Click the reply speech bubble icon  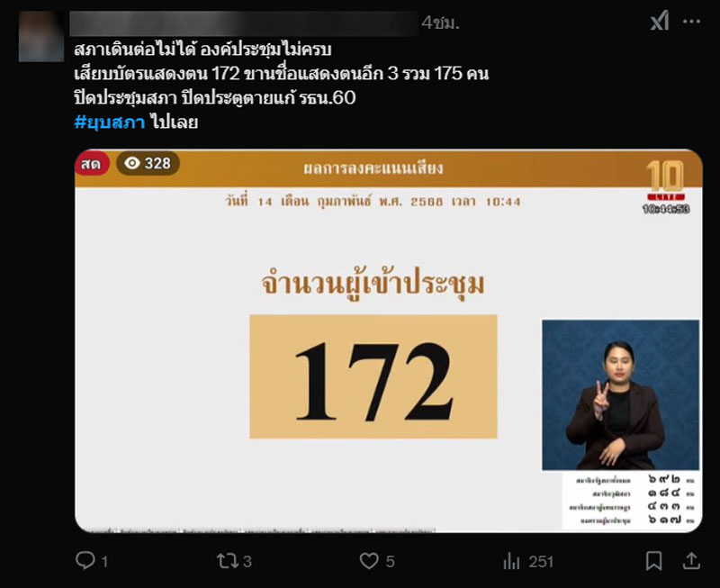85,560
